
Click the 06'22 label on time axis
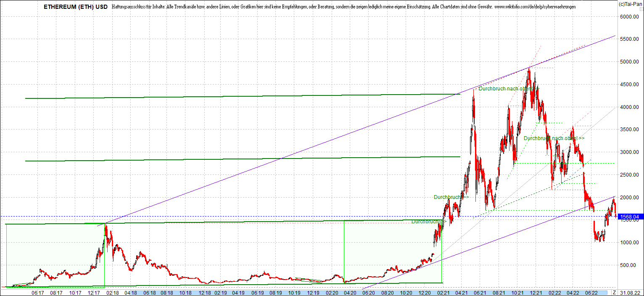591,293
